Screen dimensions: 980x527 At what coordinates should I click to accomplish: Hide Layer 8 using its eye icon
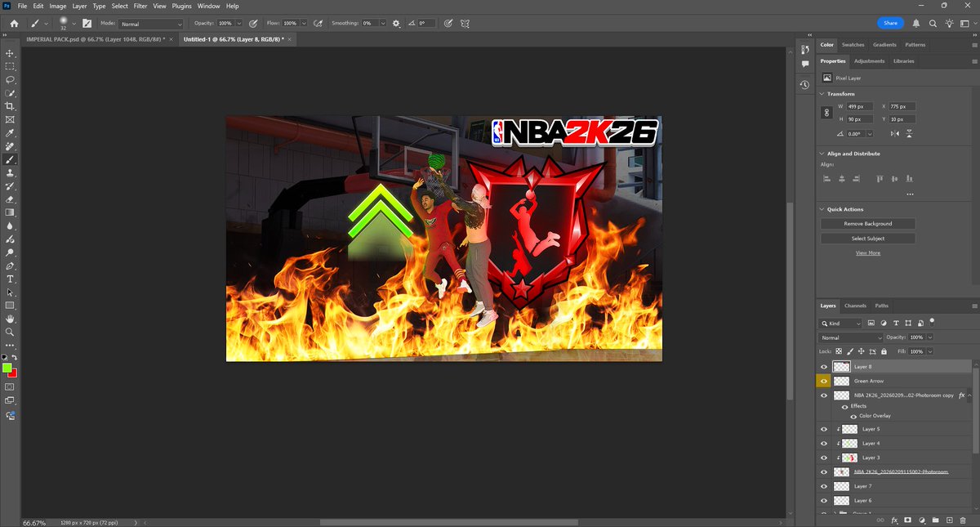tap(823, 367)
